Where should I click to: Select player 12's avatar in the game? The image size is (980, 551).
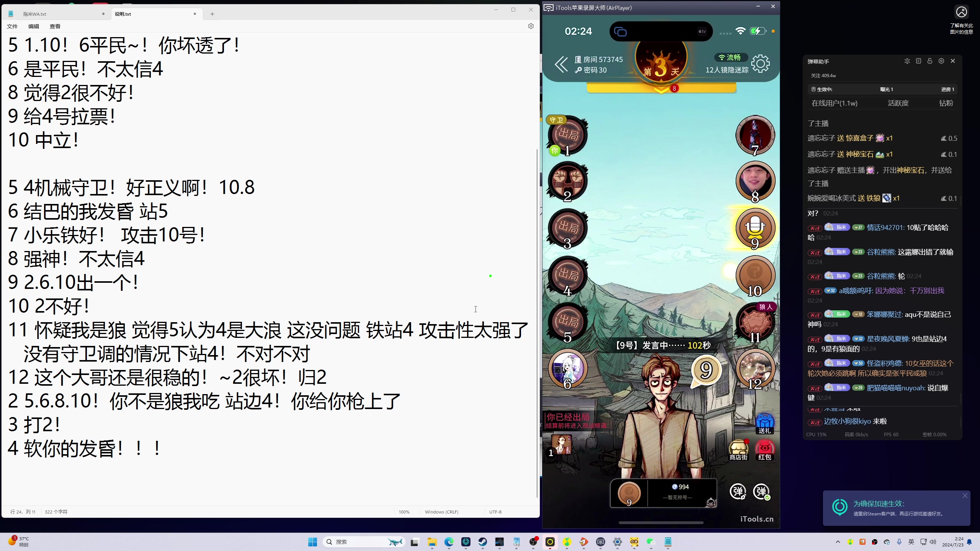tap(755, 368)
